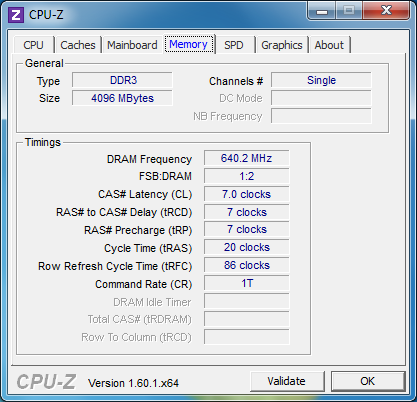Image resolution: width=417 pixels, height=402 pixels.
Task: Switch to the CPU tab
Action: (33, 45)
